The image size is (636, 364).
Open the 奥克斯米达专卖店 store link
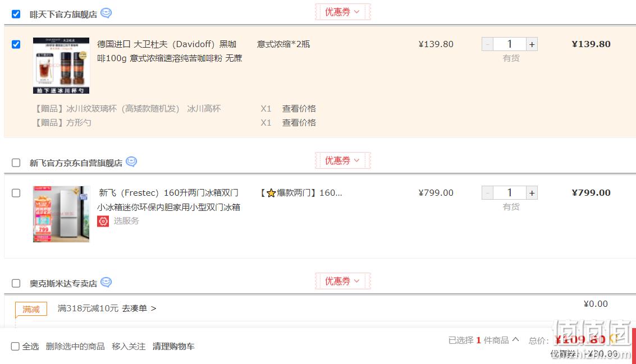point(63,283)
